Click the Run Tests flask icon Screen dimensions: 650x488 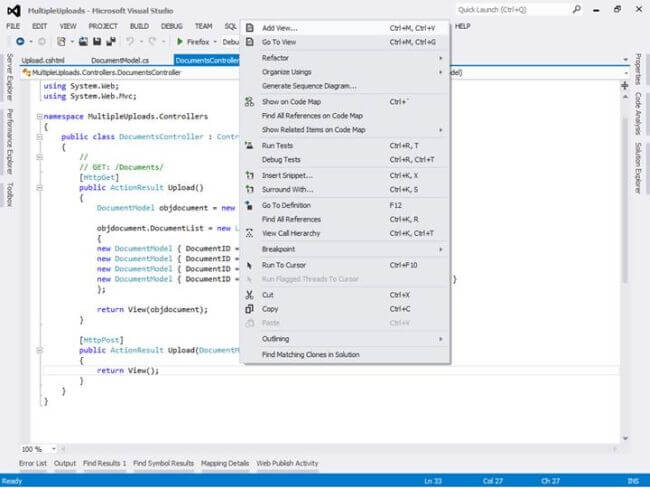coord(249,146)
